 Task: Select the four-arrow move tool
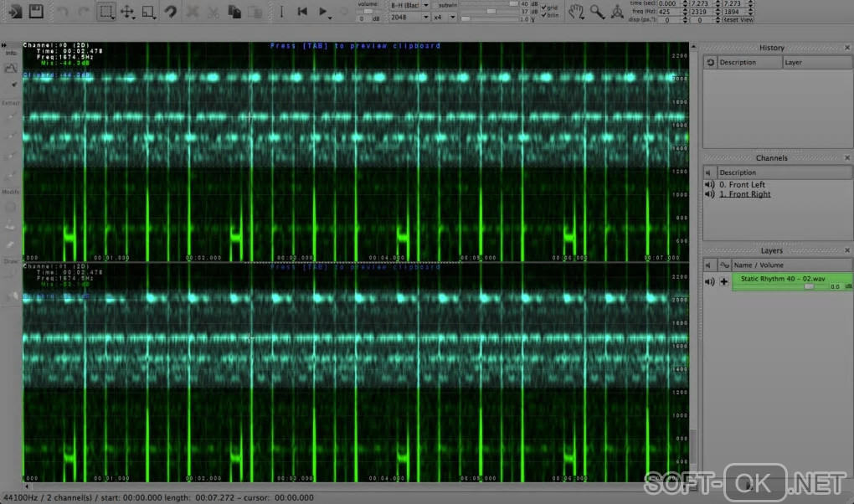(126, 12)
